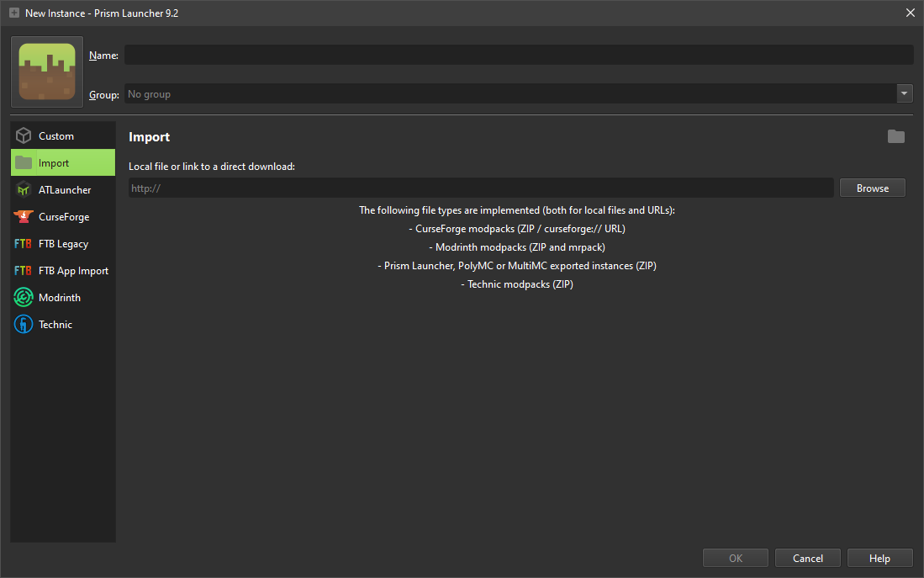Select the Import page label
924x578 pixels.
[x=54, y=163]
